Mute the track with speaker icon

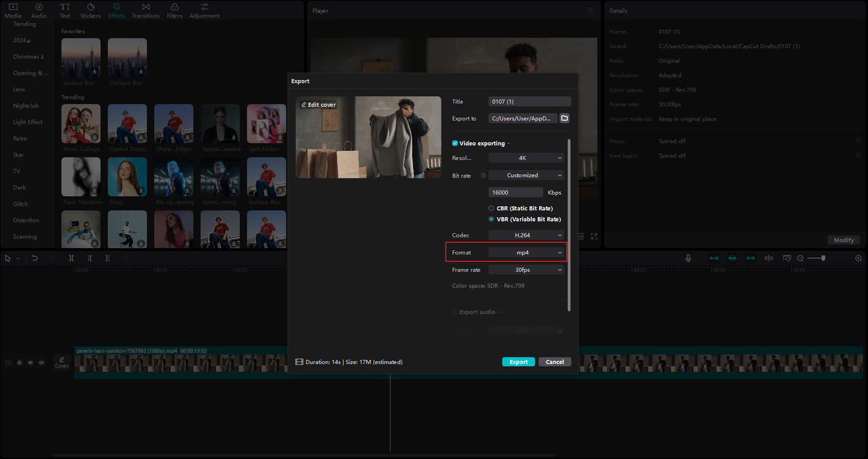click(x=41, y=363)
